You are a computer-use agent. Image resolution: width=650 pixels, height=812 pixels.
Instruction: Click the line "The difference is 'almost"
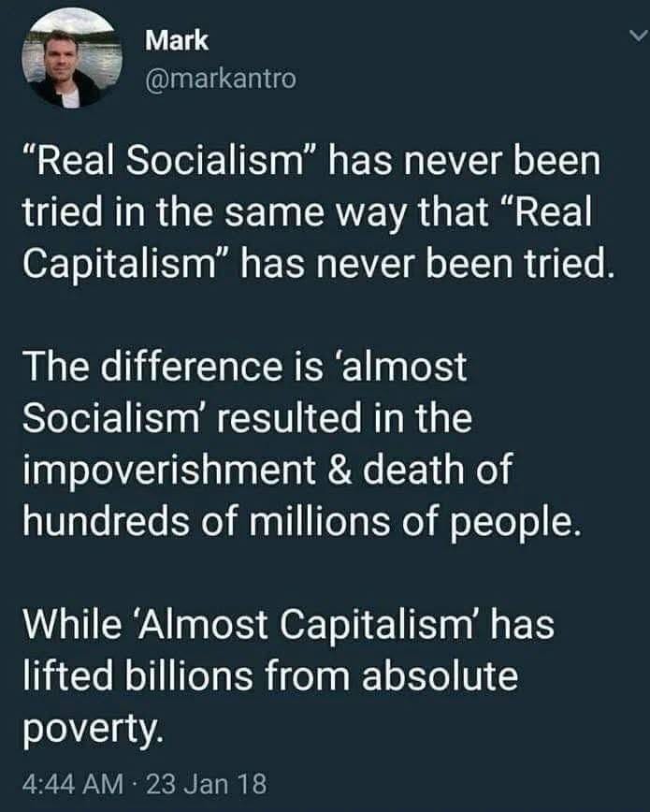tap(245, 366)
